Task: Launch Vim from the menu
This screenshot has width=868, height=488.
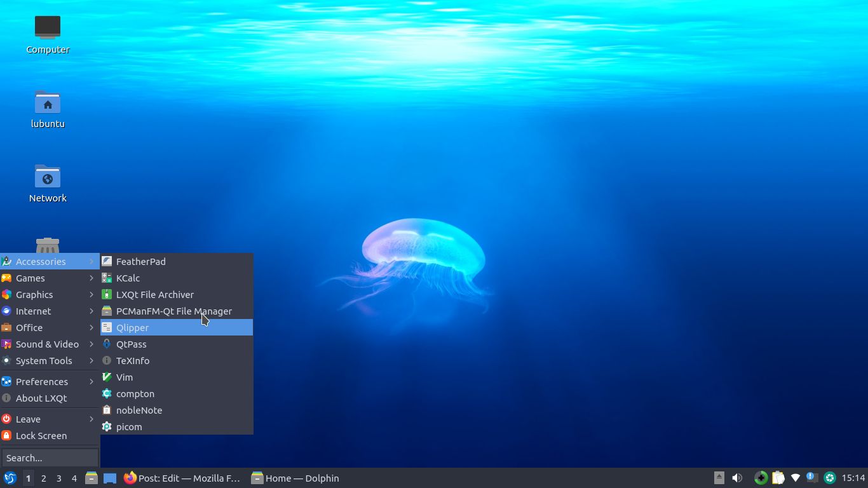Action: [x=177, y=377]
